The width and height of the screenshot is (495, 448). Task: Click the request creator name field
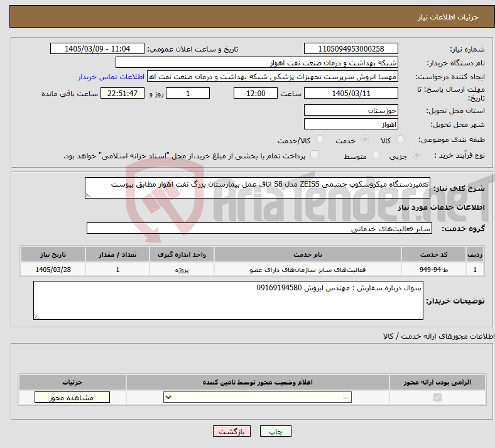point(273,77)
